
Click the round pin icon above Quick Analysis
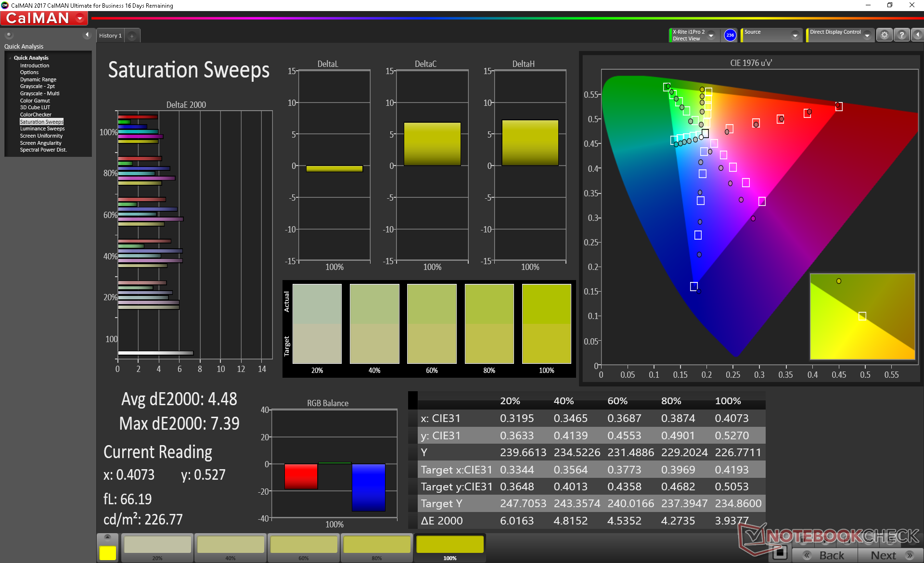[9, 35]
